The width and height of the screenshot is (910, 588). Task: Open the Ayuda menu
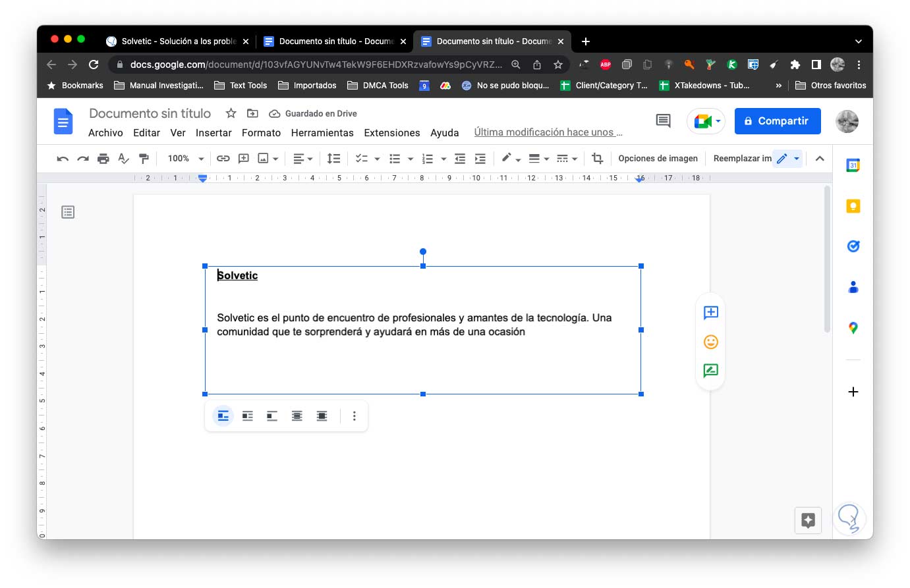(x=445, y=132)
